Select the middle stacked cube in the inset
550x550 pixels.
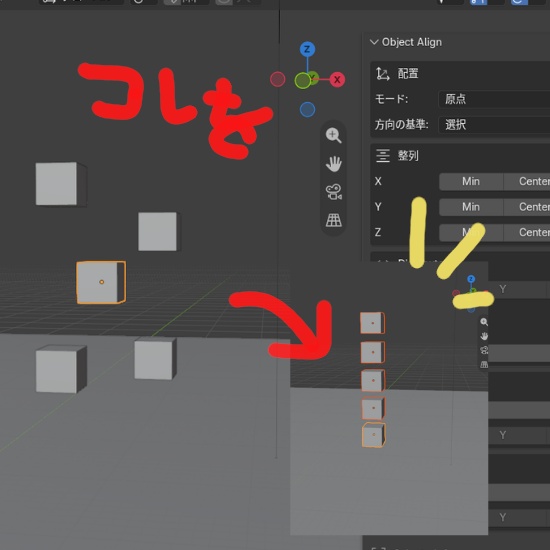pyautogui.click(x=373, y=381)
